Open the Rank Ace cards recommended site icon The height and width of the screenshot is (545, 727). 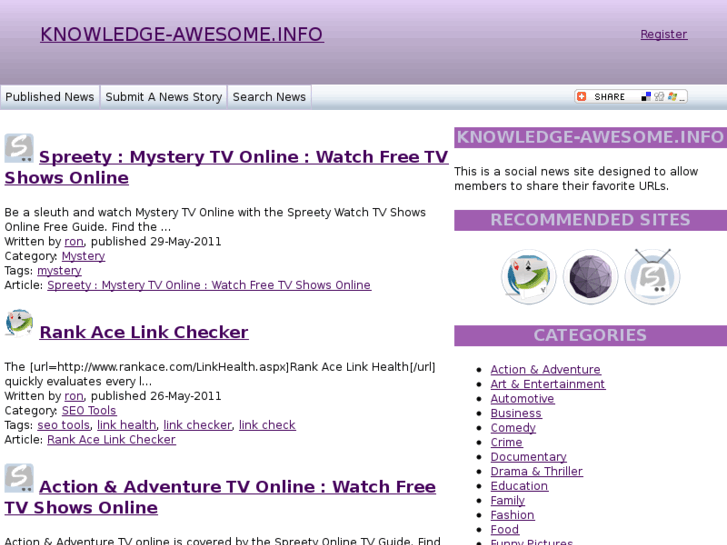pos(528,277)
